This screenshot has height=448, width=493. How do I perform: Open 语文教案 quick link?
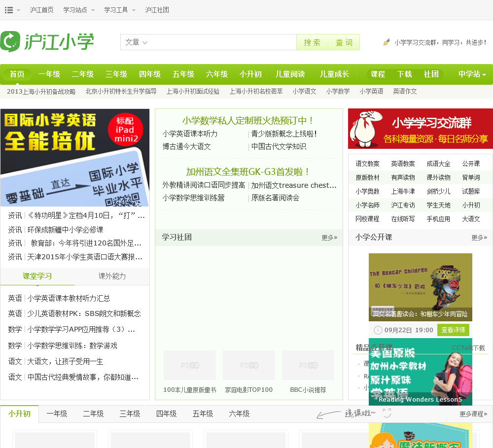[367, 164]
